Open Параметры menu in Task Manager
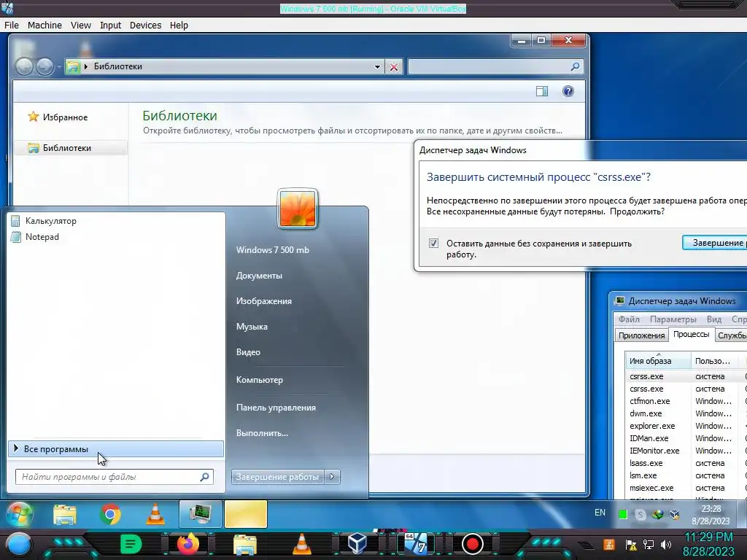Image resolution: width=747 pixels, height=560 pixels. coord(673,319)
